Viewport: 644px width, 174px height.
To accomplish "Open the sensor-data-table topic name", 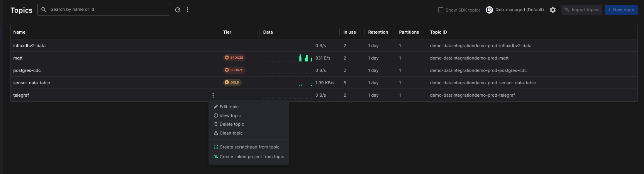I will pos(32,83).
